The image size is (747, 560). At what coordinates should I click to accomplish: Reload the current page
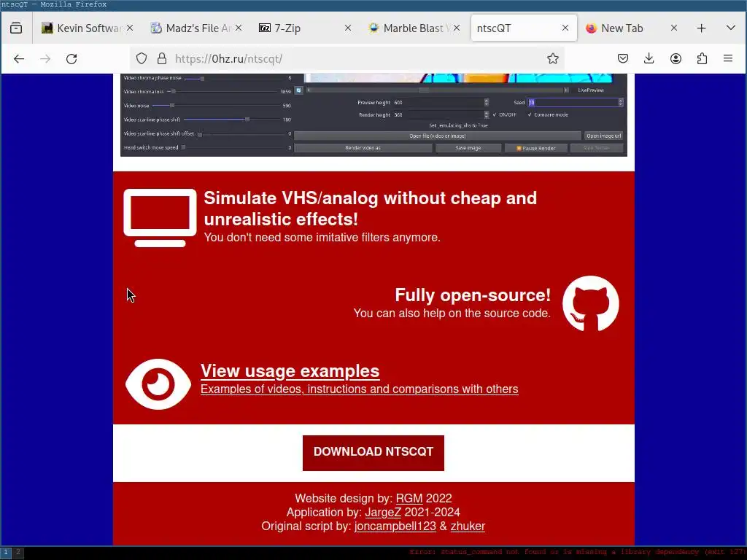point(71,58)
